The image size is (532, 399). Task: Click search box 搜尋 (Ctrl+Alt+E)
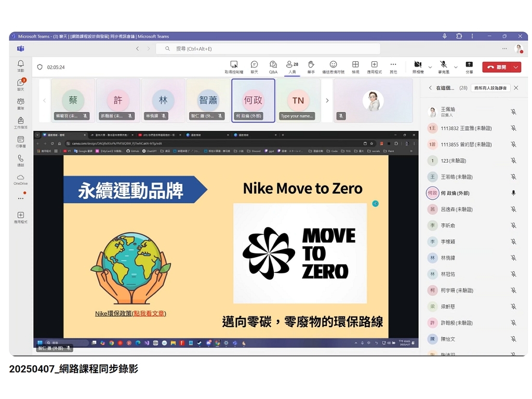coord(268,49)
